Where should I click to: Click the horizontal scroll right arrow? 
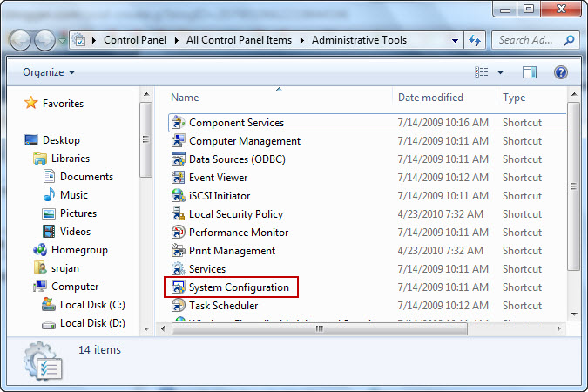558,329
